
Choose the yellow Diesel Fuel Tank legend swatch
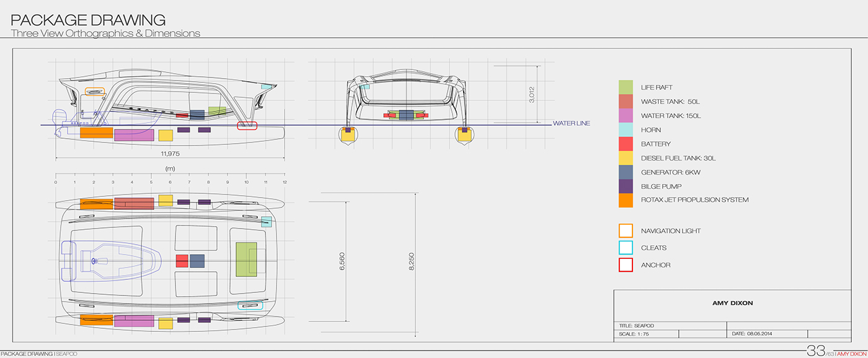point(626,158)
